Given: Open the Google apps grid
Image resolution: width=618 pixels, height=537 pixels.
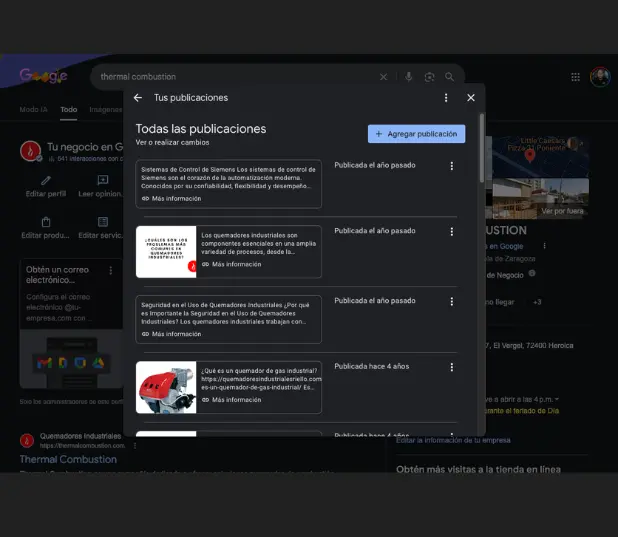Looking at the screenshot, I should [575, 77].
